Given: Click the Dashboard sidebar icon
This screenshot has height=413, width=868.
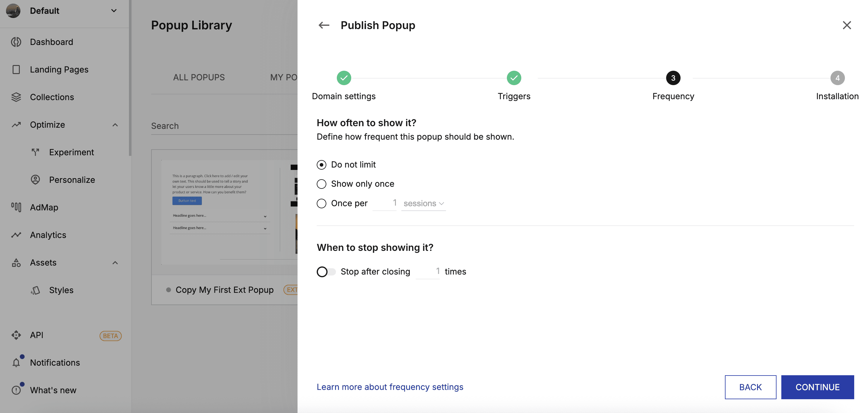Looking at the screenshot, I should (x=16, y=42).
